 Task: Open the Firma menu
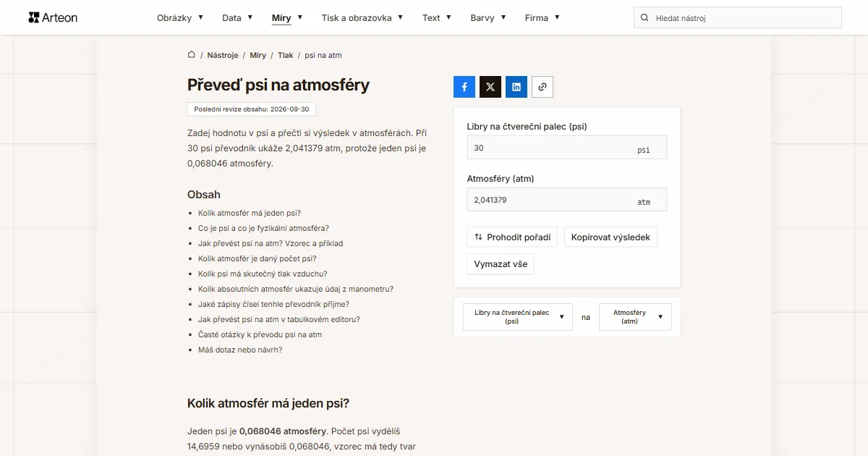pos(542,18)
